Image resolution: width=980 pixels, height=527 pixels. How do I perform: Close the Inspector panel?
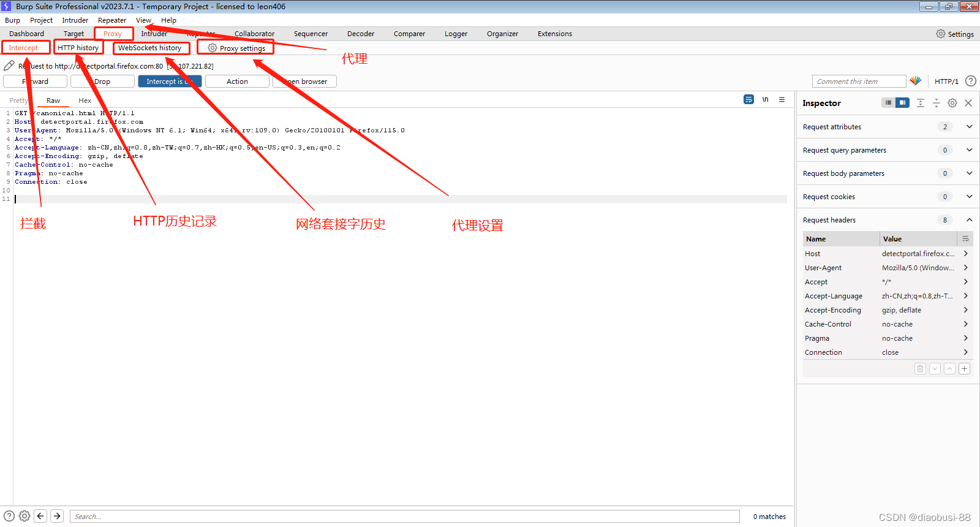(x=968, y=103)
